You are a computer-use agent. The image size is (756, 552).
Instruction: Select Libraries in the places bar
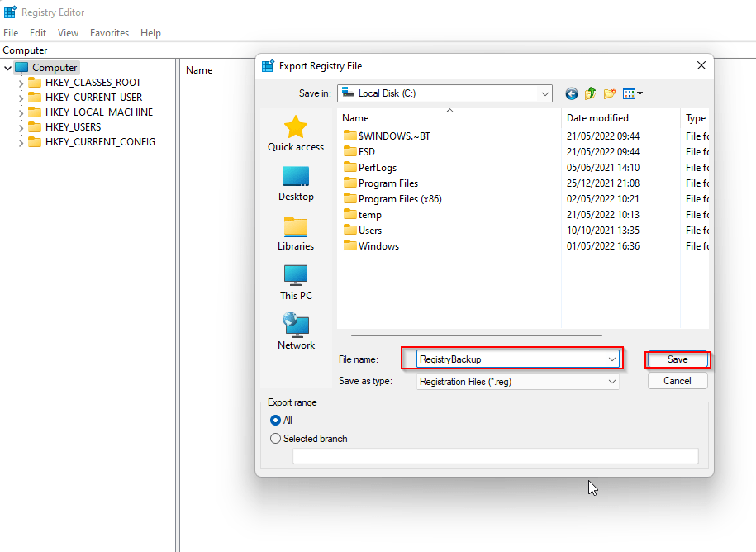(296, 233)
